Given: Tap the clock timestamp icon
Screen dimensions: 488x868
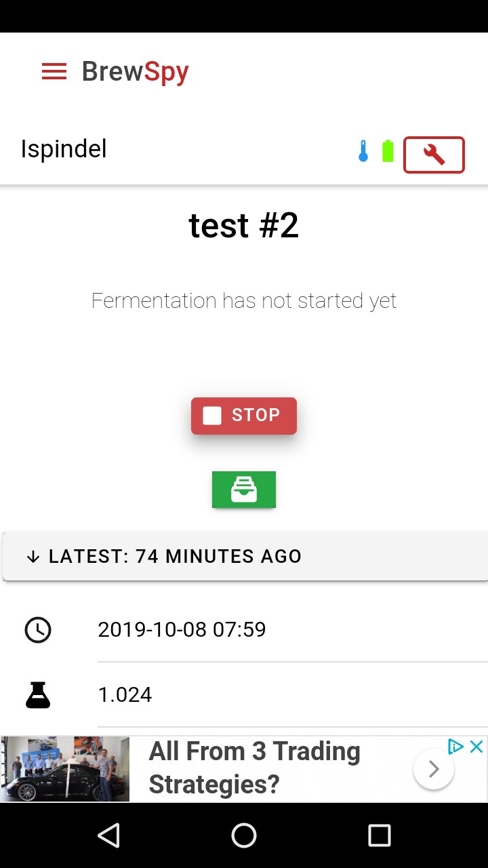Looking at the screenshot, I should coord(38,630).
